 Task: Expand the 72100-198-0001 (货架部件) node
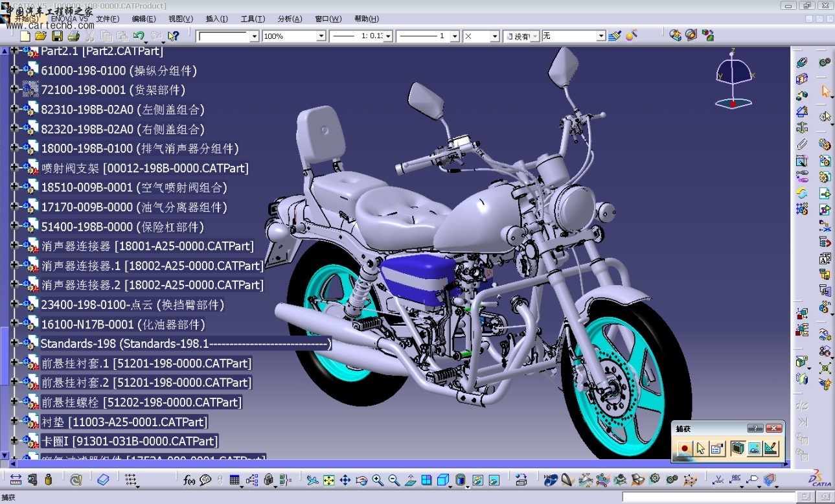(x=14, y=89)
